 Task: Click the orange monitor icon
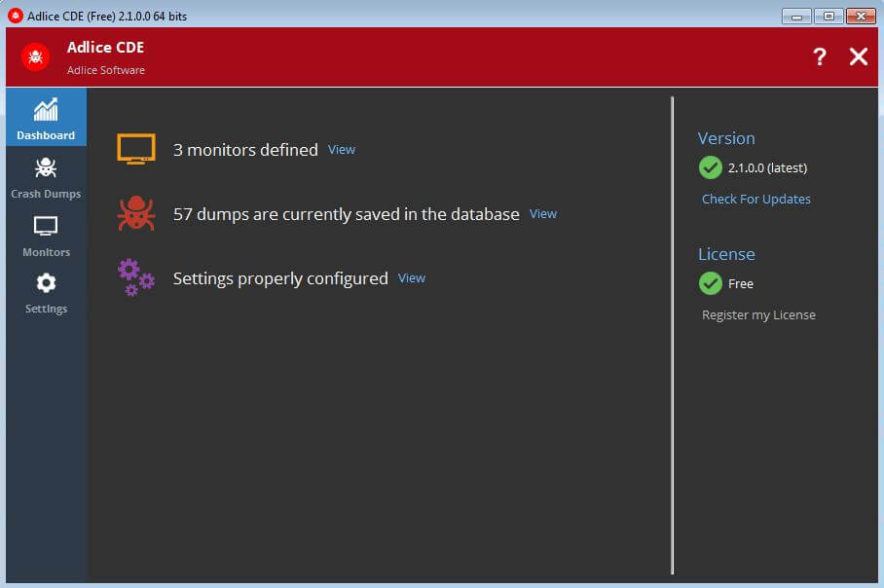(136, 149)
